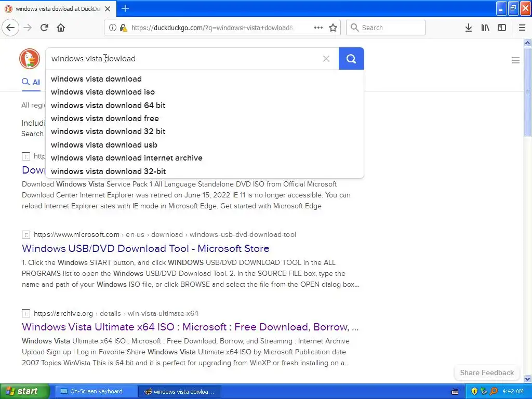Select the All results tab
This screenshot has height=399, width=532.
click(31, 82)
